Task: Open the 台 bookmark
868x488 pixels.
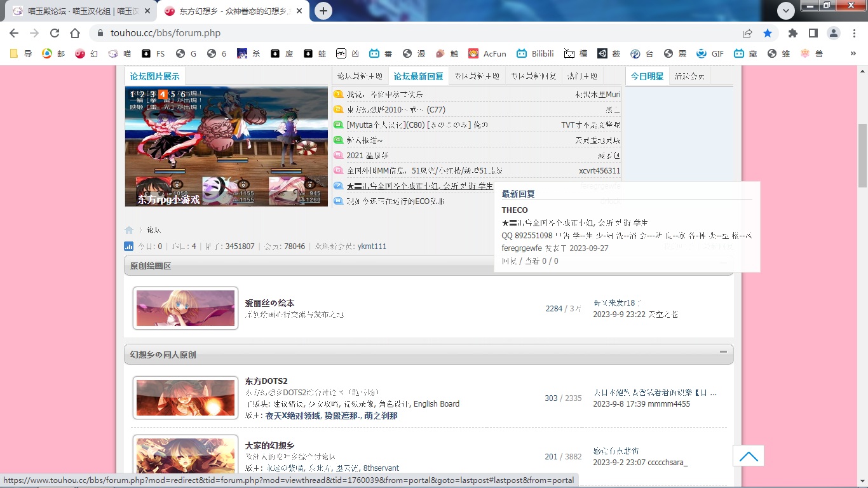Action: tap(642, 54)
